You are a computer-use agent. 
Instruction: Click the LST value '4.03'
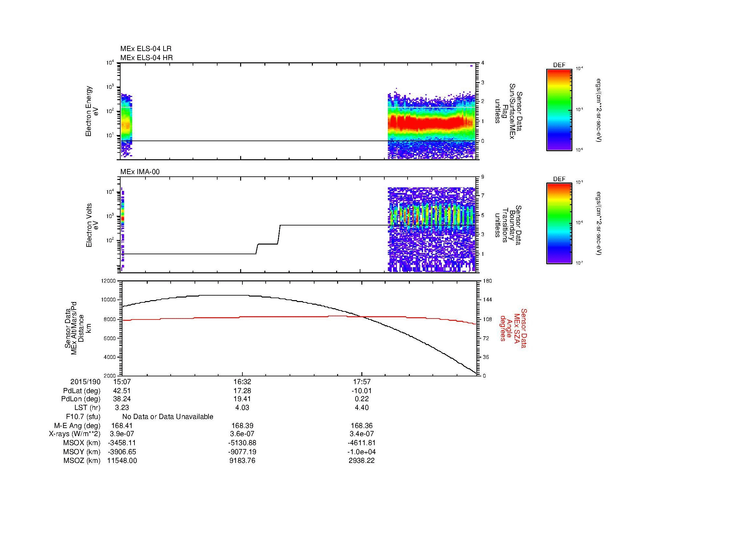click(x=242, y=408)
